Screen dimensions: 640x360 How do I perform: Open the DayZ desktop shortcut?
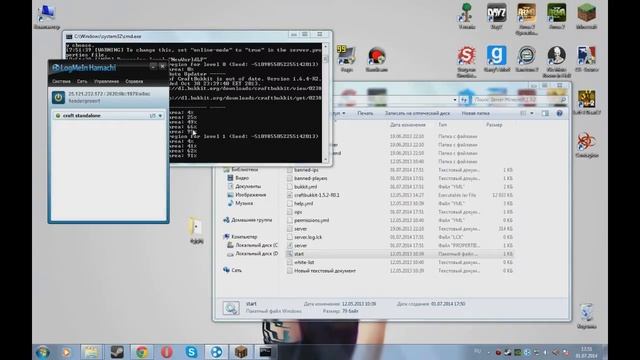point(497,16)
